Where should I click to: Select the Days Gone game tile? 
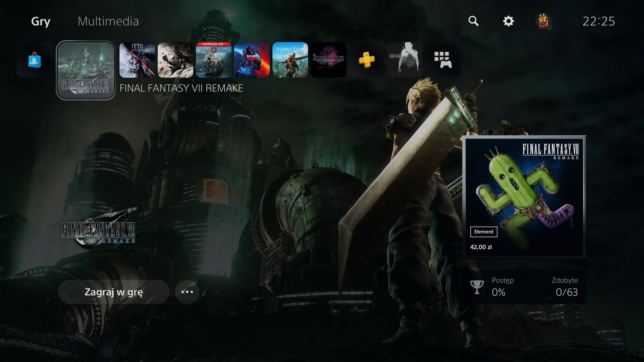pyautogui.click(x=405, y=60)
